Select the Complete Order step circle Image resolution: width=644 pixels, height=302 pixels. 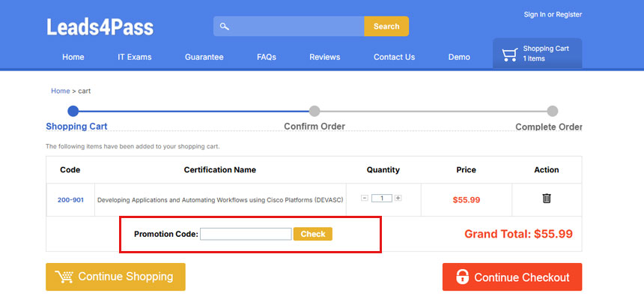tap(553, 111)
